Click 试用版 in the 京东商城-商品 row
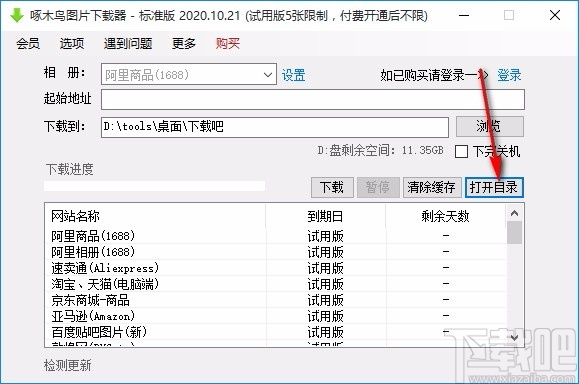 click(x=326, y=300)
